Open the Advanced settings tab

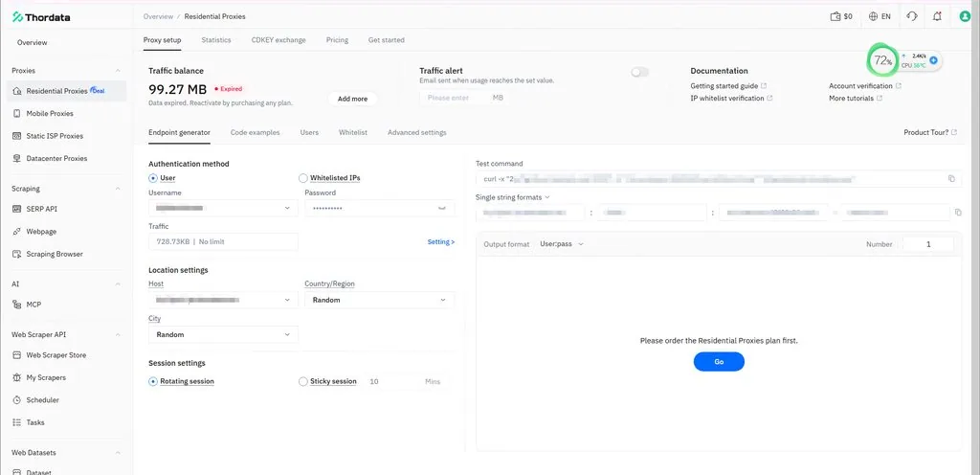click(x=417, y=132)
